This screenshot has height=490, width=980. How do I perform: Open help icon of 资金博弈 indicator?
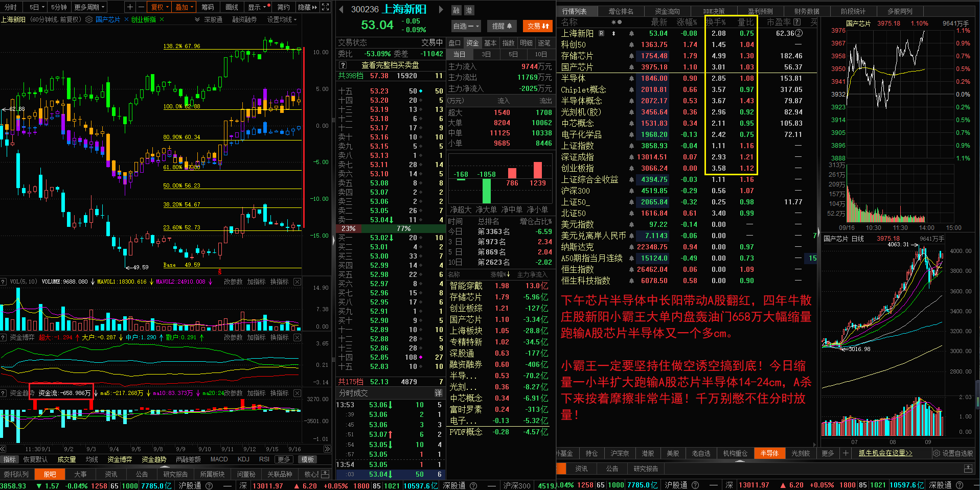click(4, 337)
